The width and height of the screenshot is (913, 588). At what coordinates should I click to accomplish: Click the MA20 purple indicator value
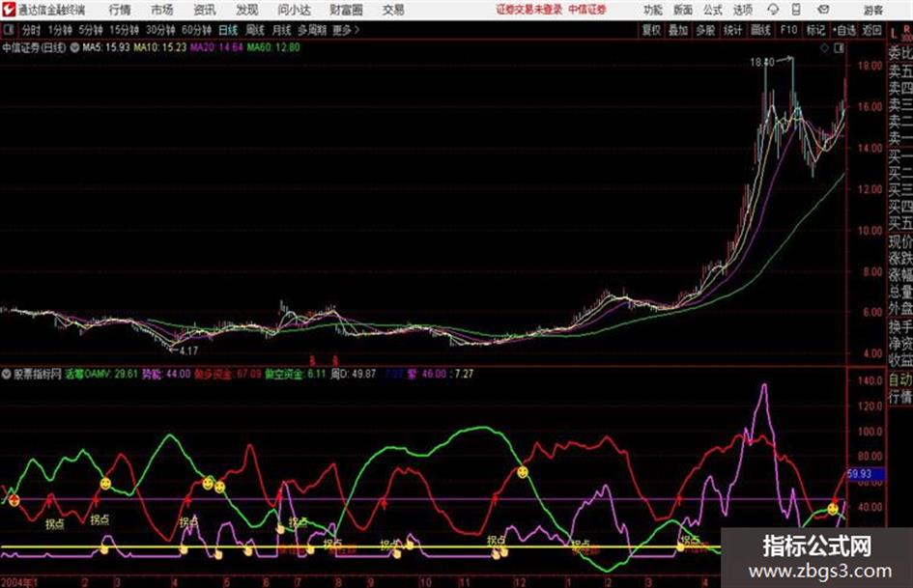(216, 47)
